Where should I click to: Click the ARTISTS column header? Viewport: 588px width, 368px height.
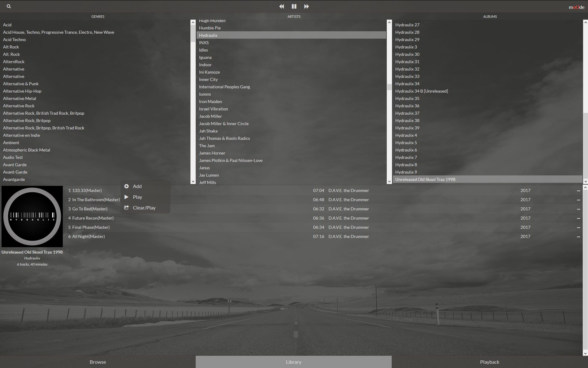point(294,17)
